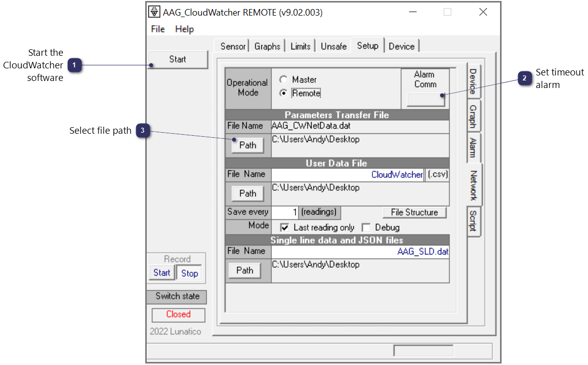
Task: Select the vertical Network side tab
Action: click(474, 185)
